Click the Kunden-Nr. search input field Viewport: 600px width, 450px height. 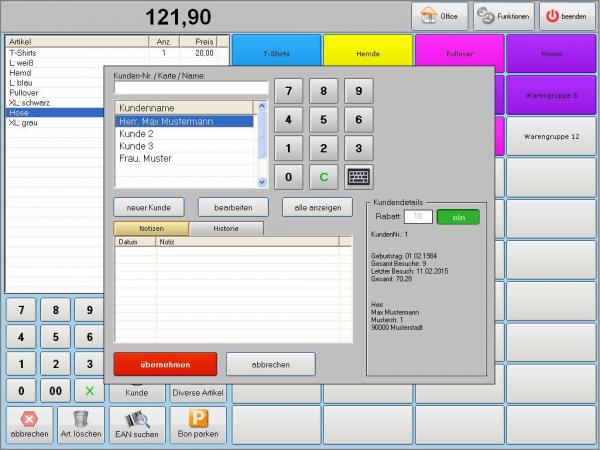coord(191,88)
